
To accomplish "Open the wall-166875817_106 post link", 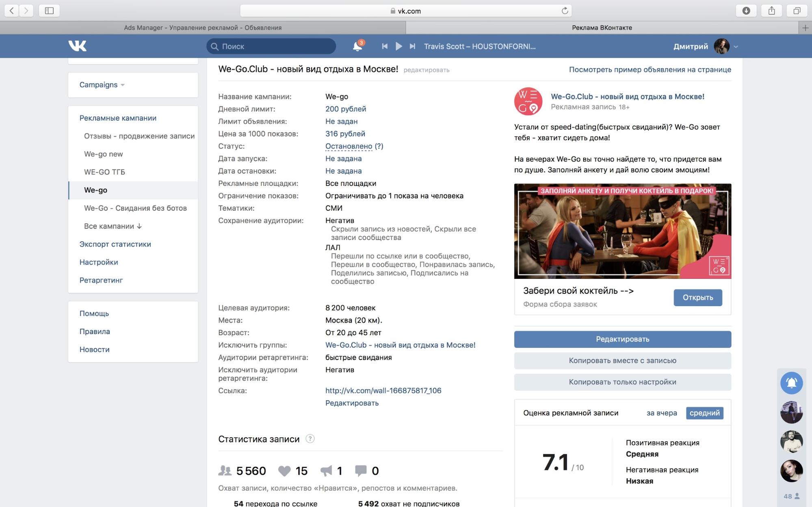I will tap(383, 390).
